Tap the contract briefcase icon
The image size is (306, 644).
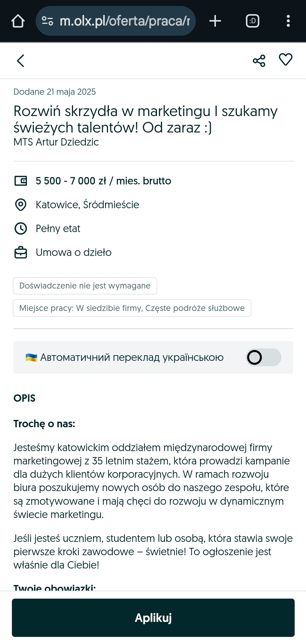tap(21, 252)
